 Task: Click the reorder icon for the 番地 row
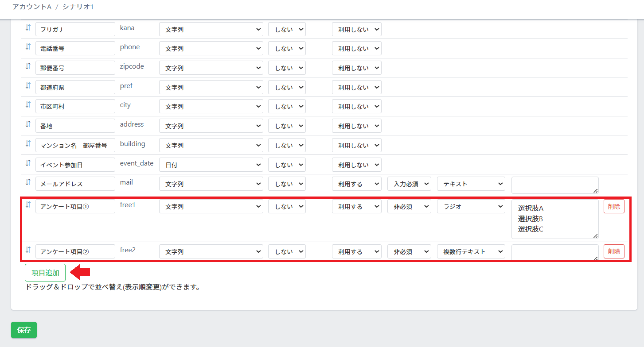click(x=28, y=124)
